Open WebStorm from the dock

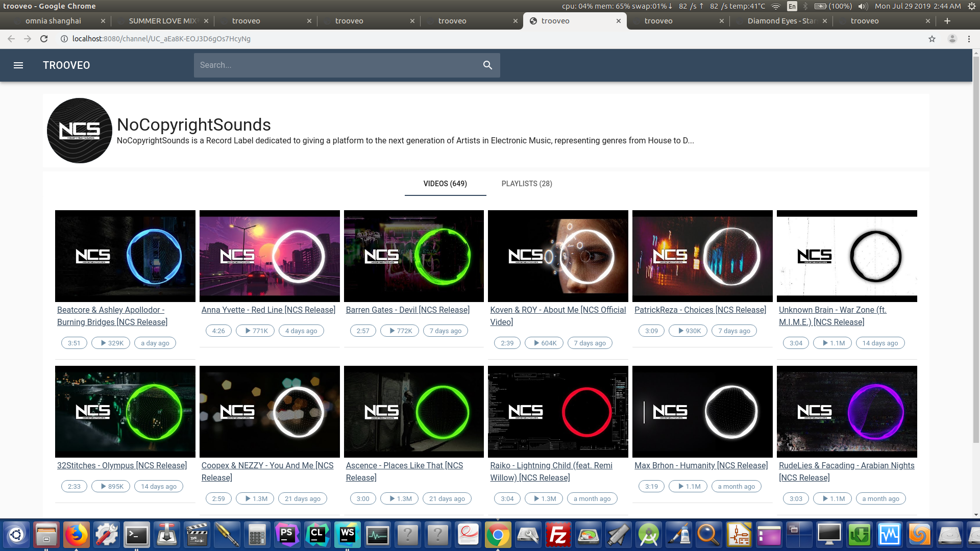347,535
